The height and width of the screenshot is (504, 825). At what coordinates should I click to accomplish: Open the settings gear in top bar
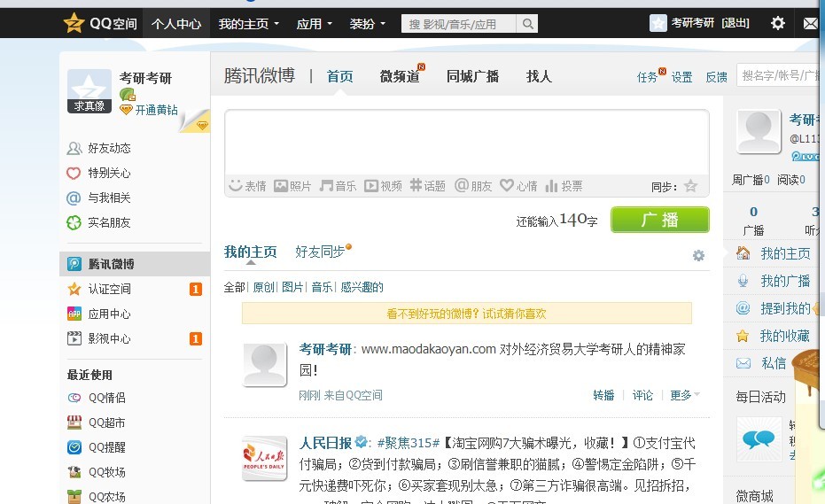778,23
